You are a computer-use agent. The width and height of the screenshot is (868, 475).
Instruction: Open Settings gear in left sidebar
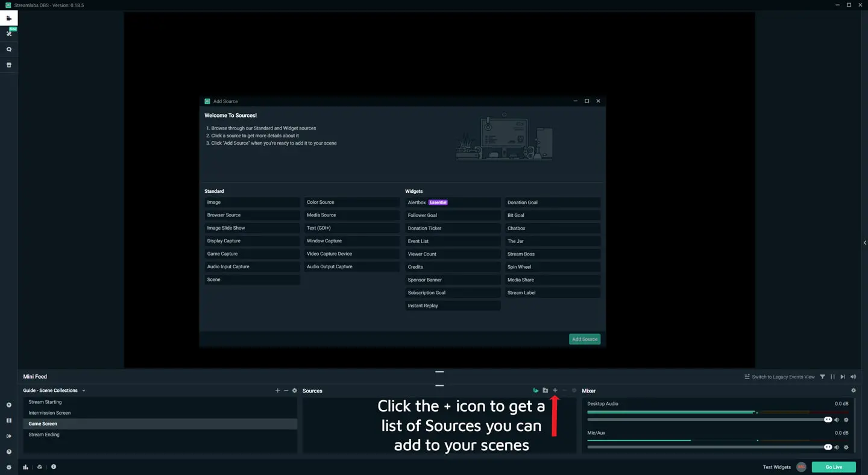tap(8, 467)
